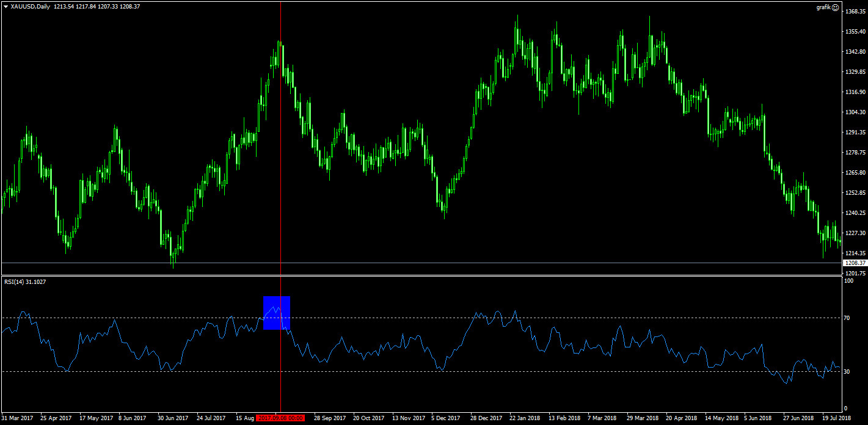The width and height of the screenshot is (868, 425).
Task: Click the 14 May 2018 date label
Action: point(721,418)
